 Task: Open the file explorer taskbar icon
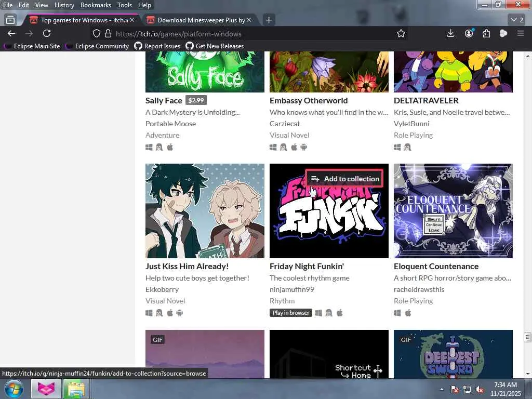tap(76, 389)
